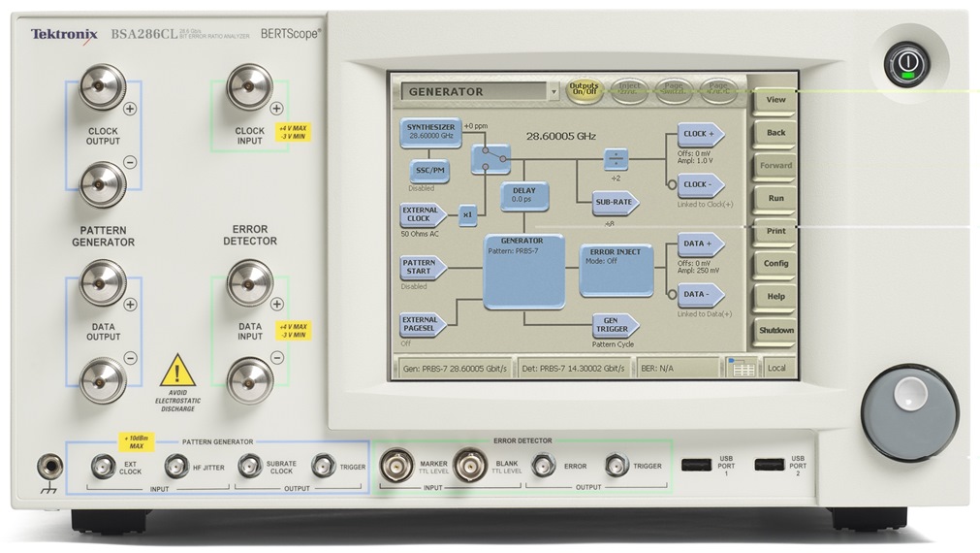
Task: Toggle the ERROR INJECT mode block
Action: (616, 270)
